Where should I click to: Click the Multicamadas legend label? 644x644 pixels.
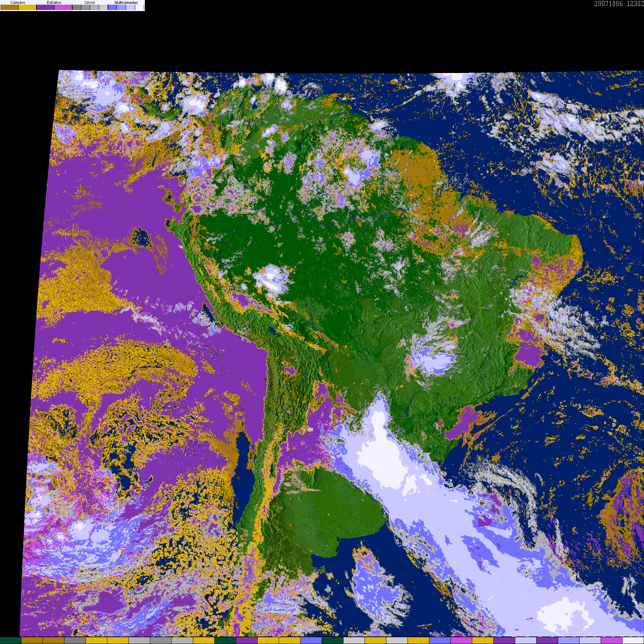click(x=126, y=3)
